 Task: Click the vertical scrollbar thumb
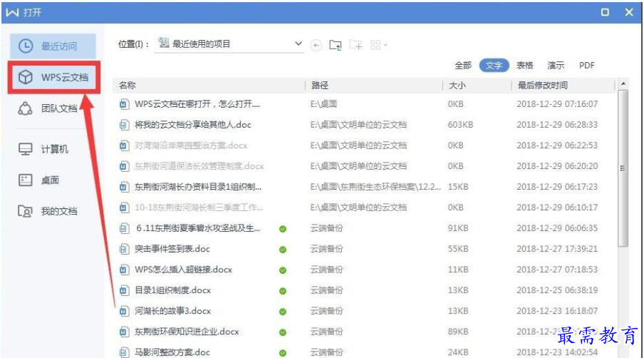pos(623,168)
